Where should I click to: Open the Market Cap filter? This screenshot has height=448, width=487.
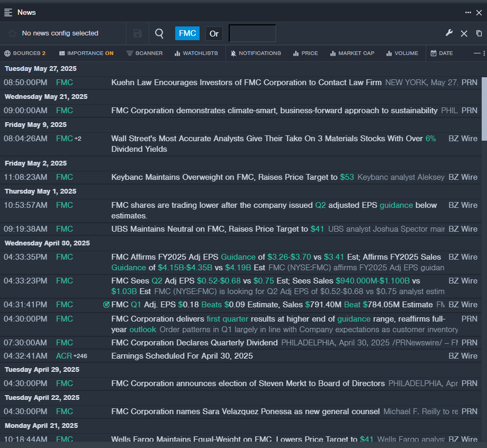352,53
